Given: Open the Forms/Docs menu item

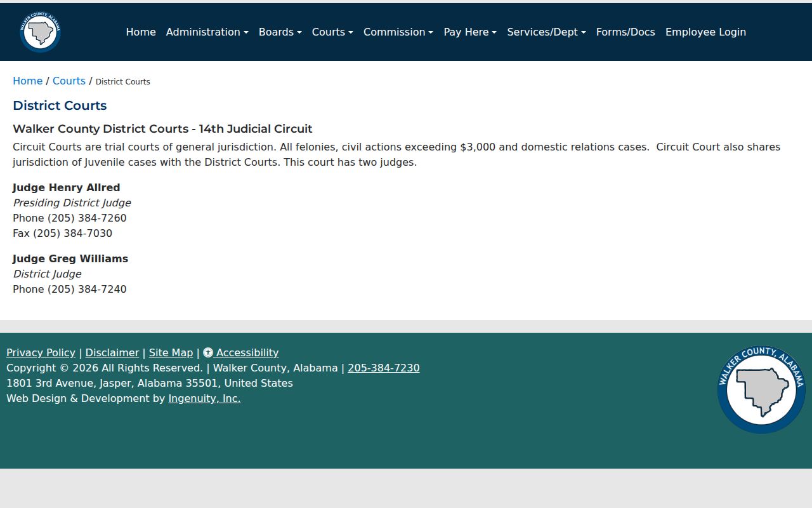Looking at the screenshot, I should click(625, 32).
